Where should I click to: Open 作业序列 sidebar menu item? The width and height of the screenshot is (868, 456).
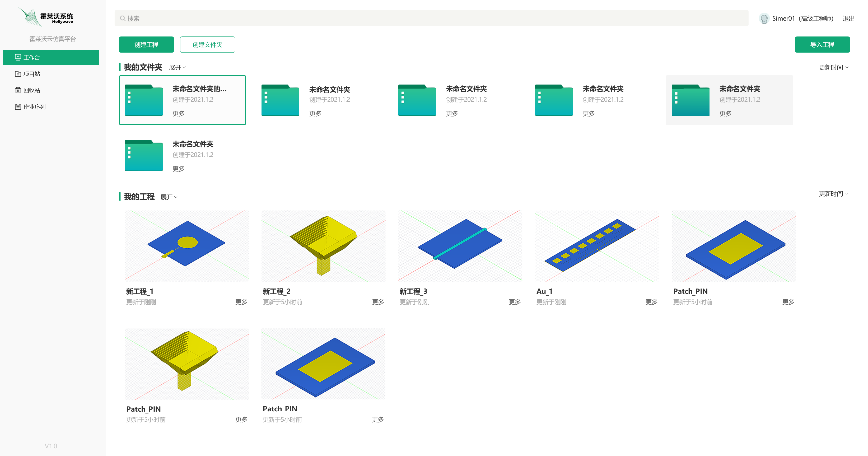pyautogui.click(x=34, y=107)
